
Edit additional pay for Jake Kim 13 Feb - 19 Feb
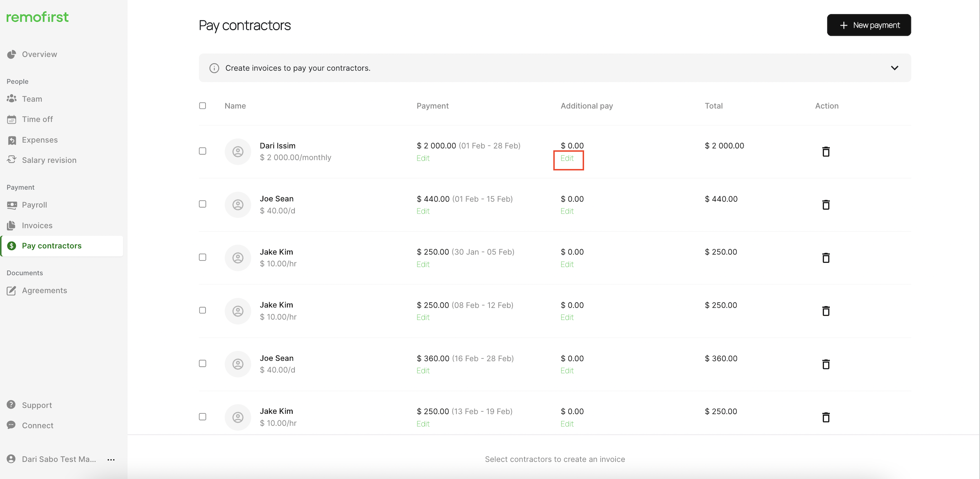click(x=567, y=424)
